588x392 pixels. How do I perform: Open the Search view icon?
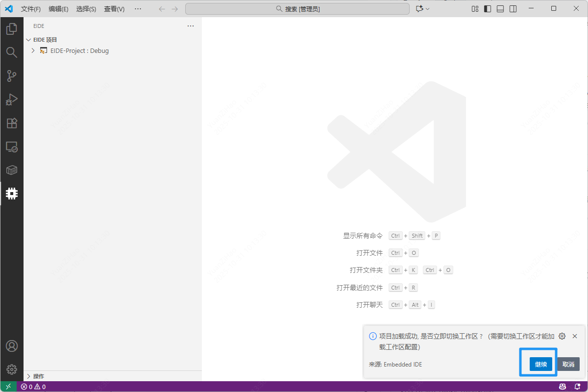[12, 52]
